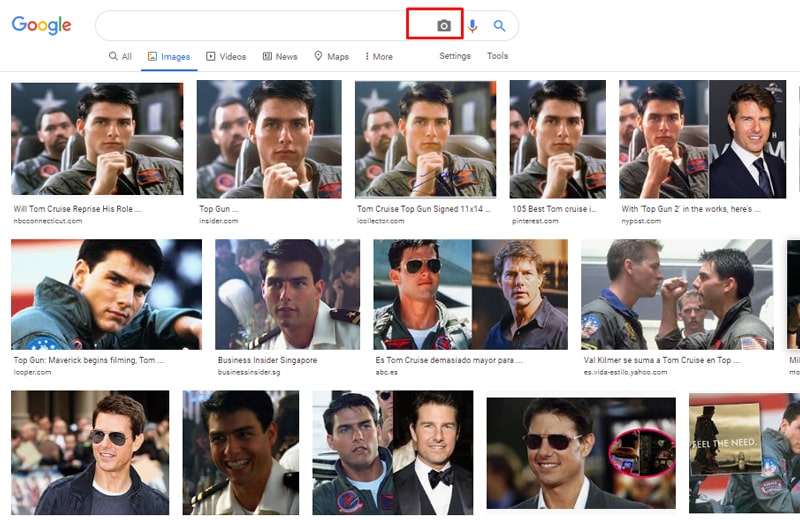Click the blue search magnifier button
Image resolution: width=800 pixels, height=520 pixels.
click(499, 26)
